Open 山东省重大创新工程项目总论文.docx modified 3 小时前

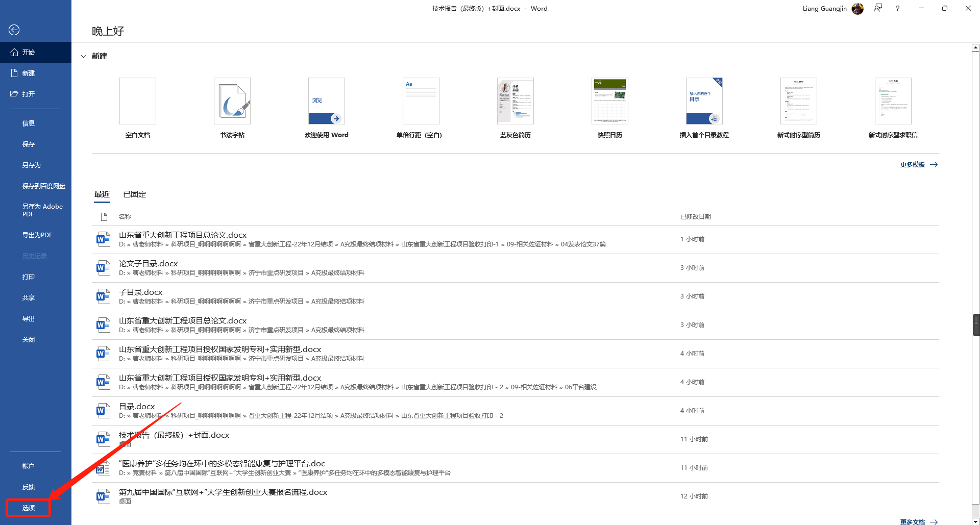click(x=516, y=325)
